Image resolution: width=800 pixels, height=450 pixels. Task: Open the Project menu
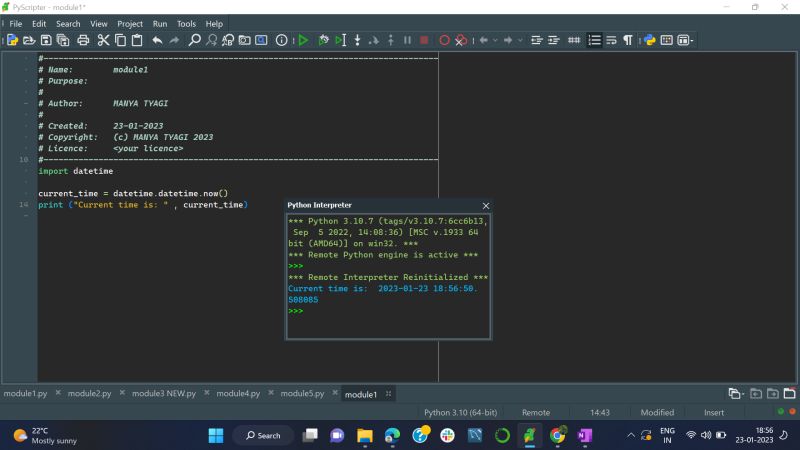(x=130, y=24)
